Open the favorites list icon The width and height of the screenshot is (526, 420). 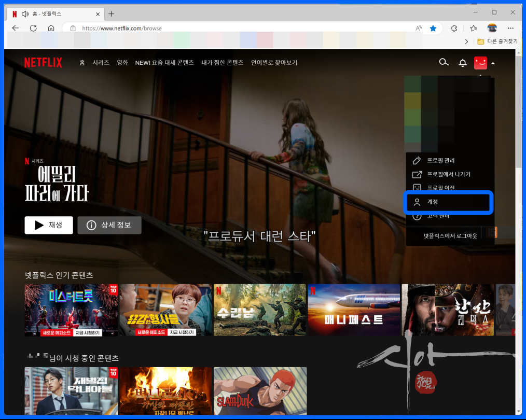click(474, 29)
